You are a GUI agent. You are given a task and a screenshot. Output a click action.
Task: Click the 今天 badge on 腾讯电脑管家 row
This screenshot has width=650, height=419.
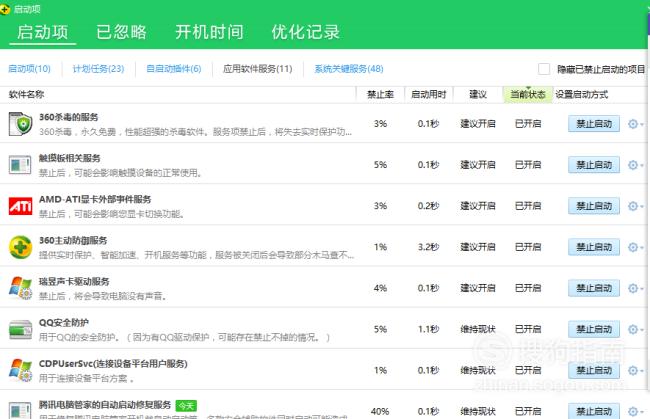click(x=186, y=405)
